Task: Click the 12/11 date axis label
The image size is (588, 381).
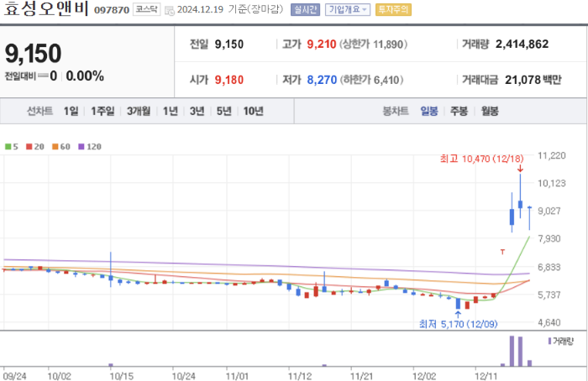Action: click(486, 376)
